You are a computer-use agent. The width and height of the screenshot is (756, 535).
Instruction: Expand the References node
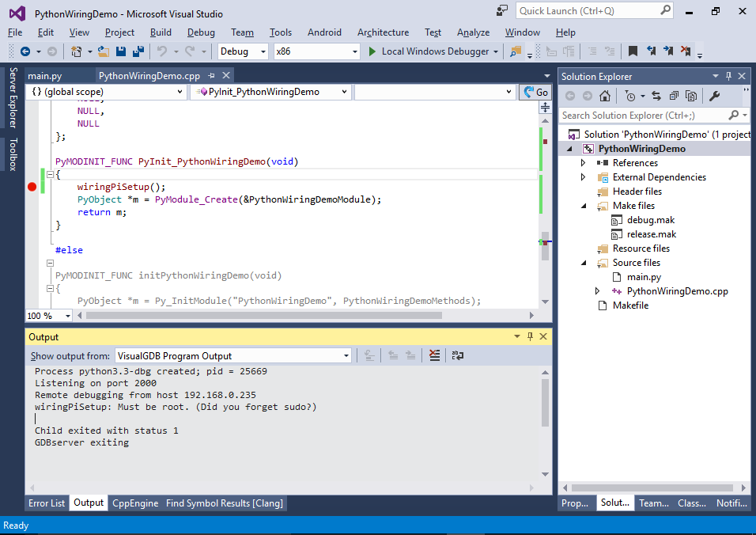(584, 163)
